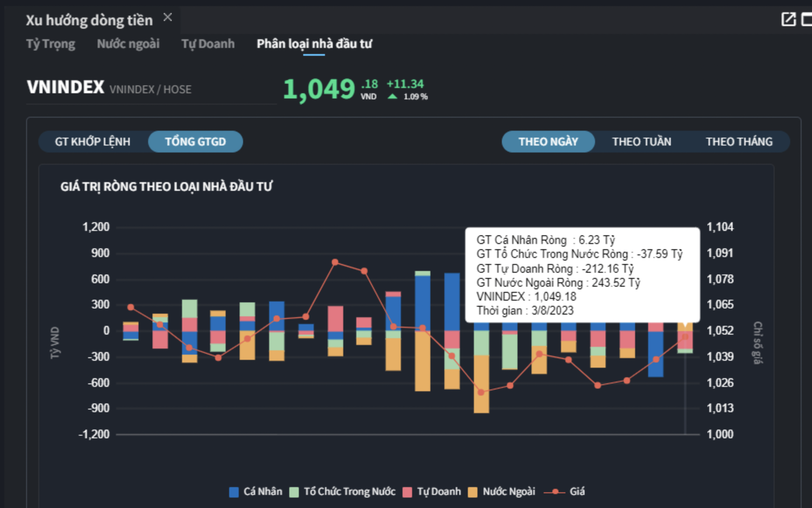Image resolution: width=812 pixels, height=508 pixels.
Task: Click the maximize panel icon
Action: [x=807, y=19]
